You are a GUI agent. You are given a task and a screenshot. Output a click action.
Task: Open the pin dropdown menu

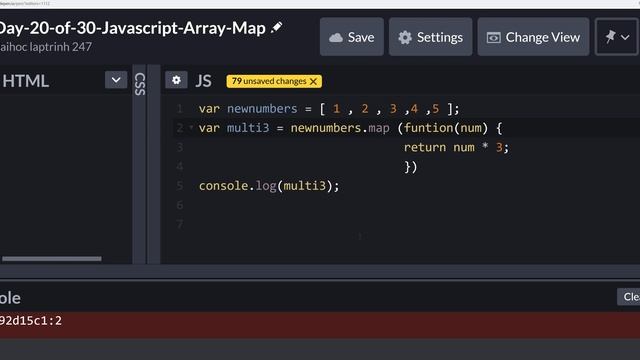[x=617, y=37]
